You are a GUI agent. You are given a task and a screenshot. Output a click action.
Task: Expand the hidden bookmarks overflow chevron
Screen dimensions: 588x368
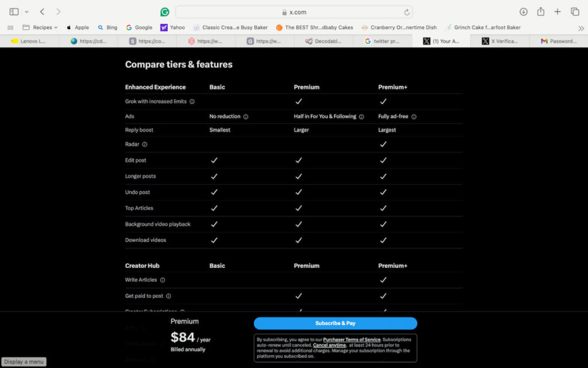(x=581, y=28)
